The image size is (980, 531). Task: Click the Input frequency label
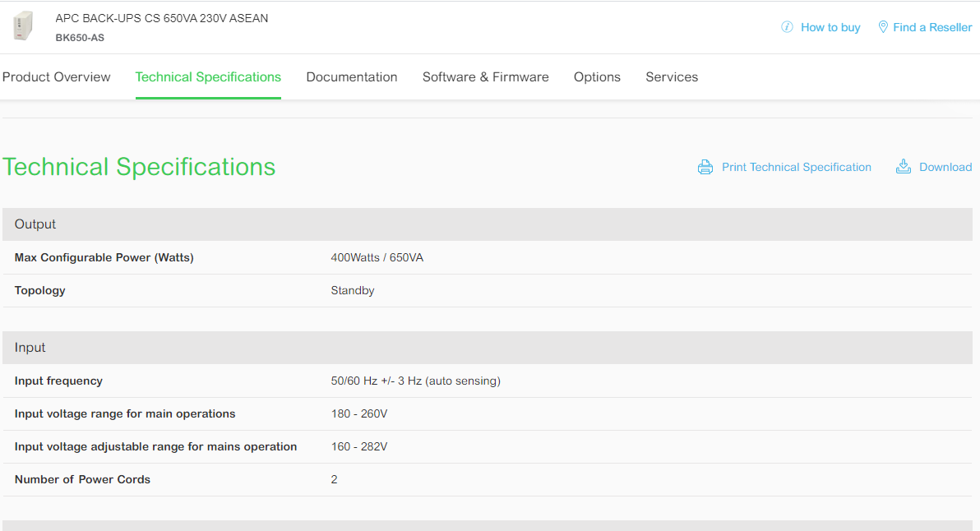58,381
